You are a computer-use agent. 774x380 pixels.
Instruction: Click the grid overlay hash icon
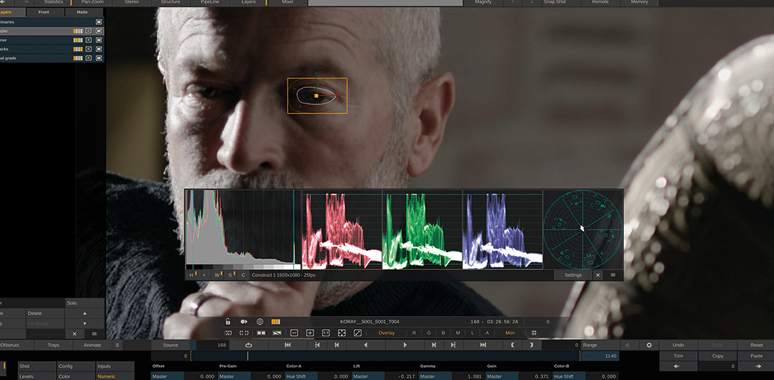point(534,333)
